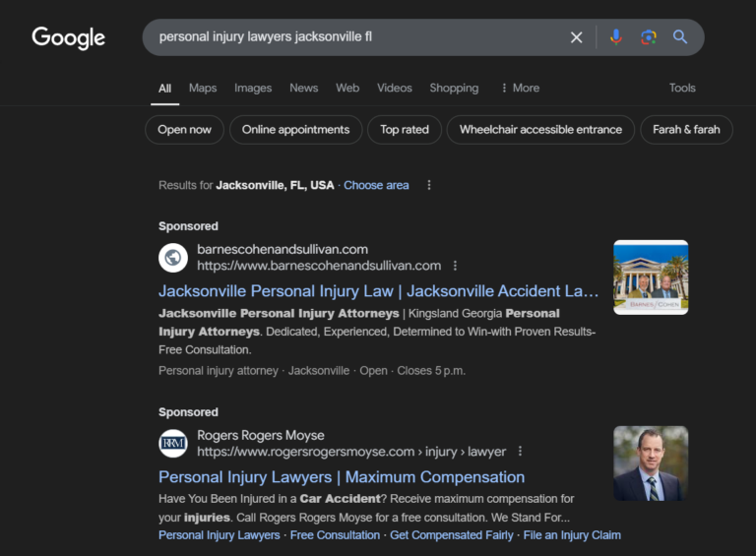
Task: Apply the Open now filter
Action: coord(184,130)
